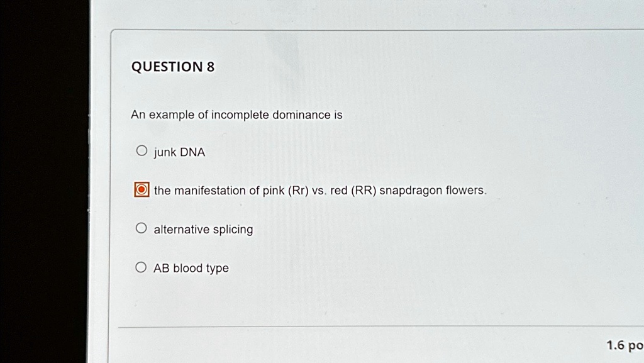Click the horizontal divider below the answers

tap(377, 327)
